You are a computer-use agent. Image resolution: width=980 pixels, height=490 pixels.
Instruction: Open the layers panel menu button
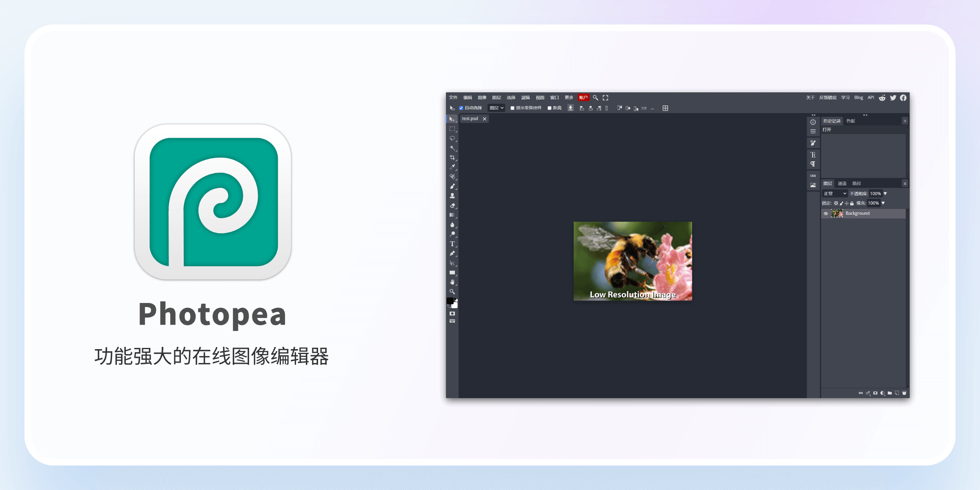905,183
